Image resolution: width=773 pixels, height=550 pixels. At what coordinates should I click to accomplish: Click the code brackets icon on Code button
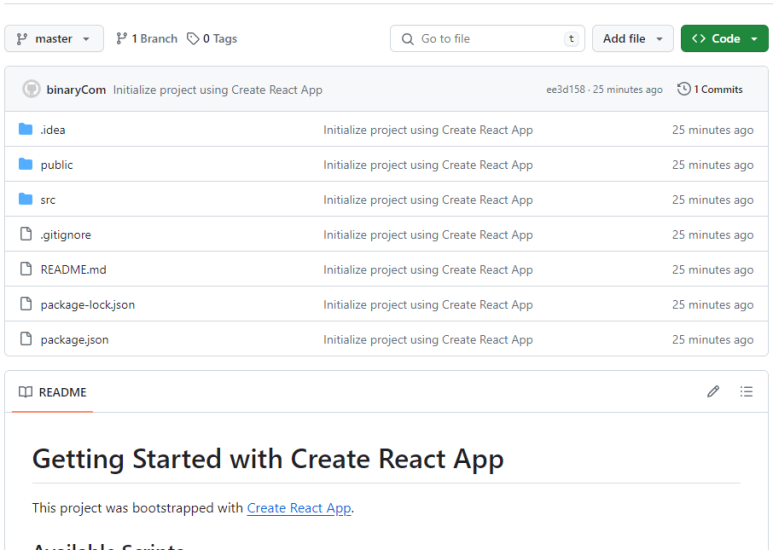pos(699,38)
